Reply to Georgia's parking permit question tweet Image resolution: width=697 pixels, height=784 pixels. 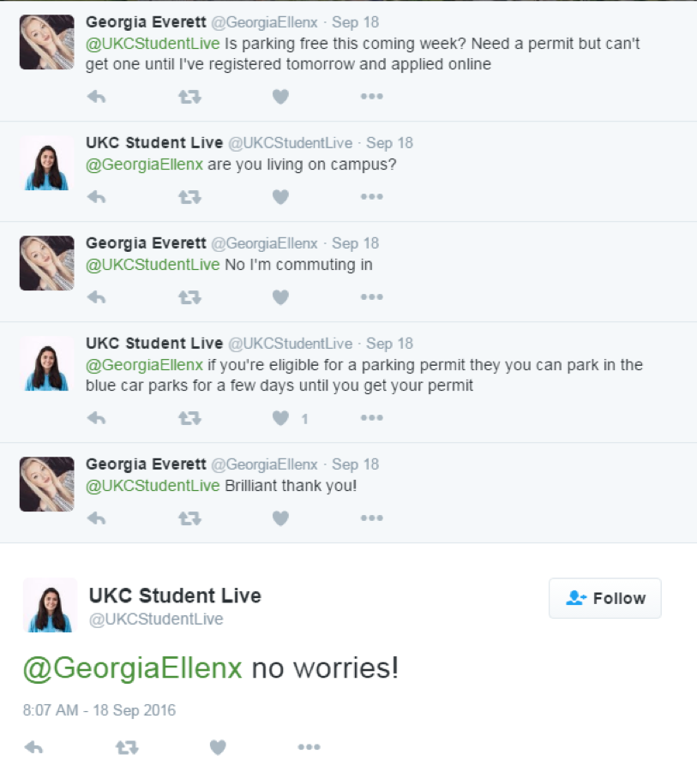[x=97, y=97]
